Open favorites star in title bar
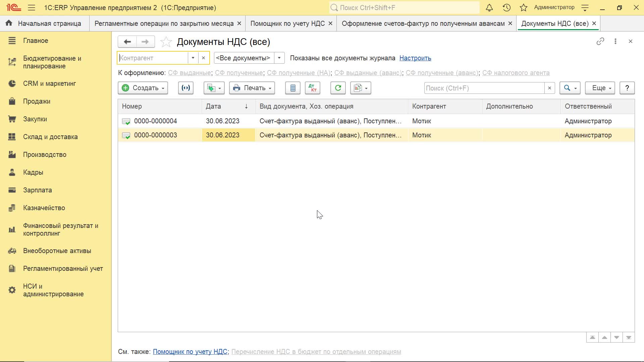 click(524, 7)
